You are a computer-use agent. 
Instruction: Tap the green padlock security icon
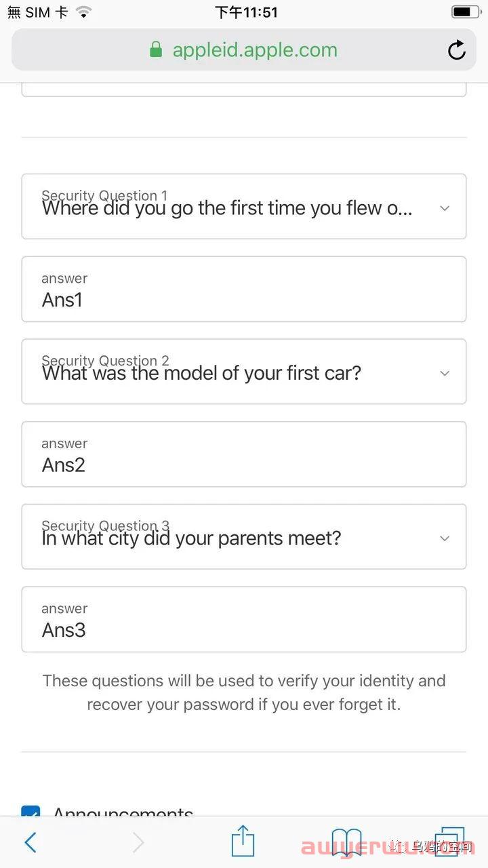click(x=156, y=50)
